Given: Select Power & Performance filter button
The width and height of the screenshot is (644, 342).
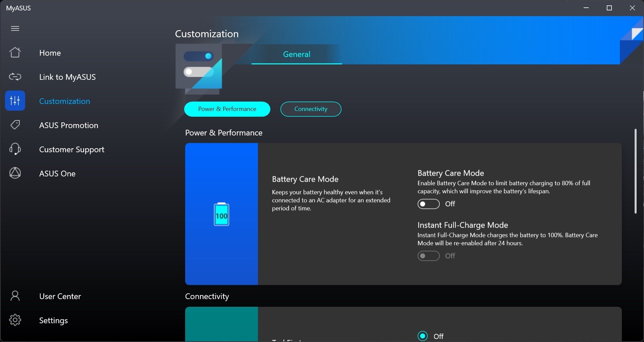Looking at the screenshot, I should click(227, 109).
